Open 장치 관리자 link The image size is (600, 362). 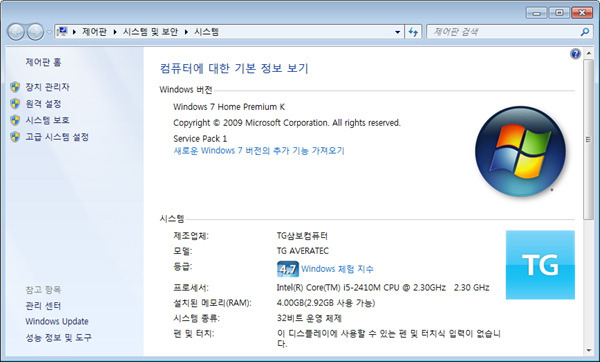(x=47, y=87)
